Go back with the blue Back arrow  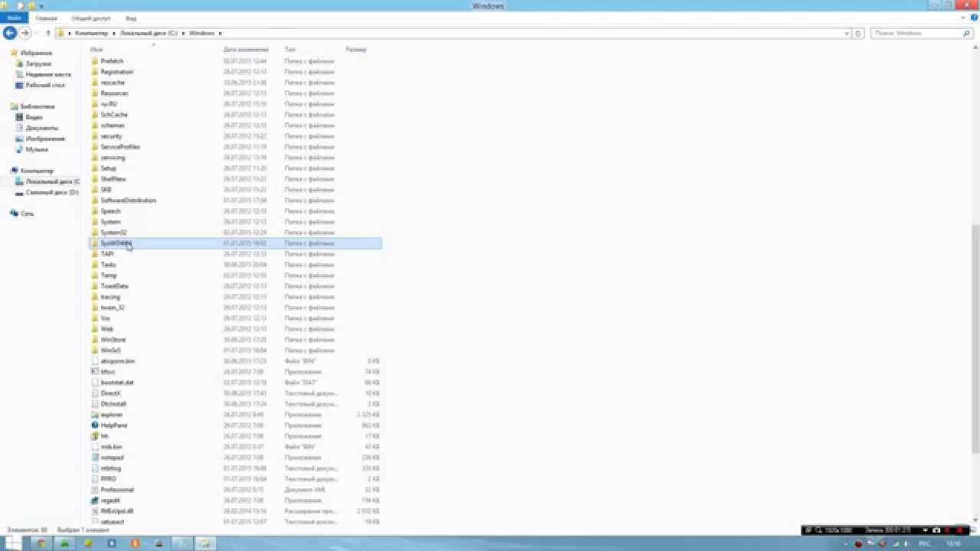(x=10, y=33)
